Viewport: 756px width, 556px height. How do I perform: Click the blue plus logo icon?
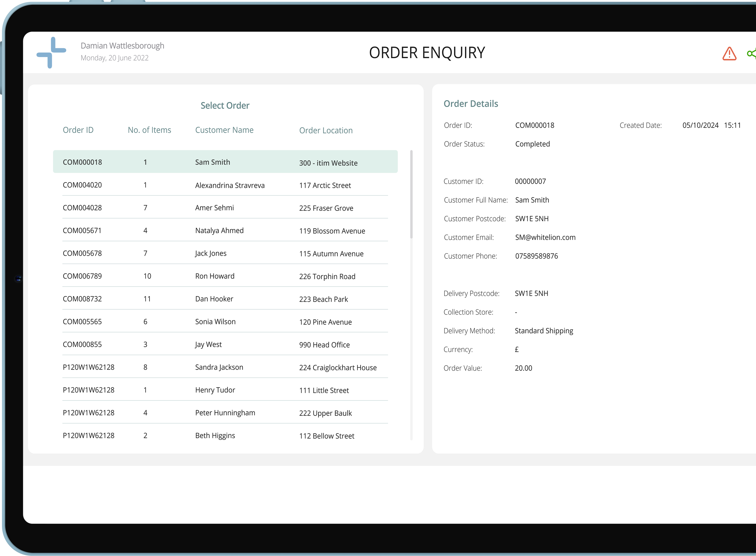[x=52, y=52]
